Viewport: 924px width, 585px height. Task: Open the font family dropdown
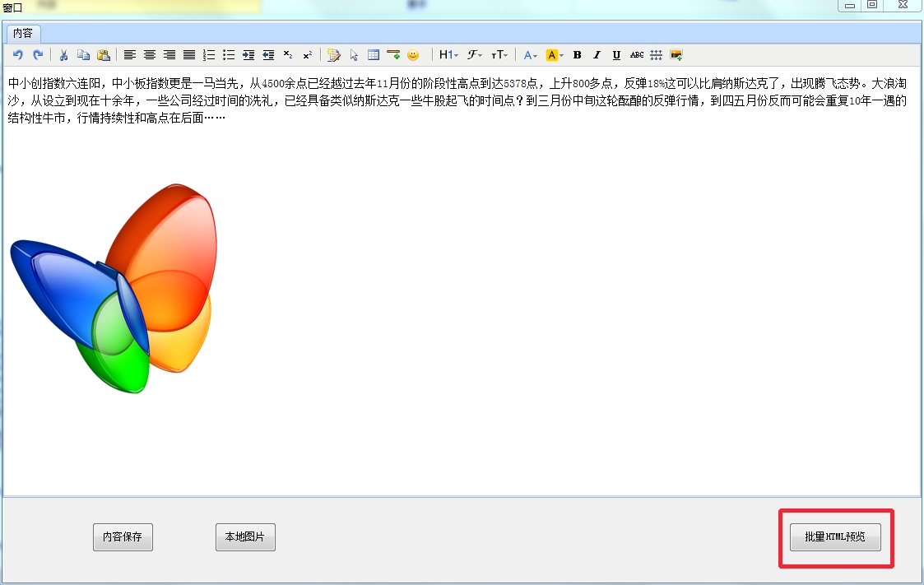click(x=475, y=55)
